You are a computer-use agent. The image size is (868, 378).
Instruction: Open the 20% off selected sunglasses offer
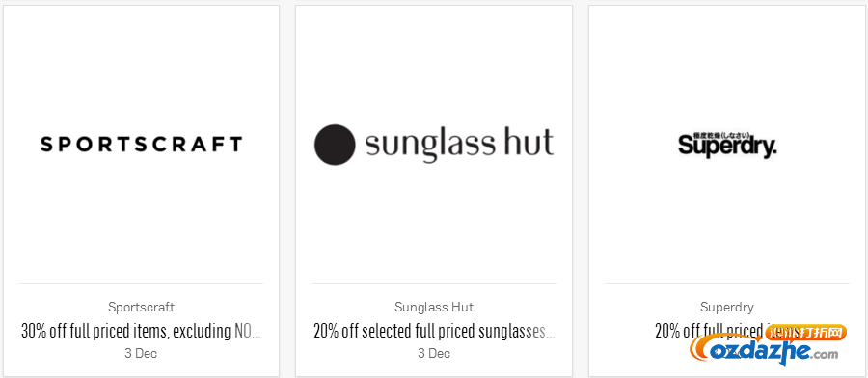434,332
